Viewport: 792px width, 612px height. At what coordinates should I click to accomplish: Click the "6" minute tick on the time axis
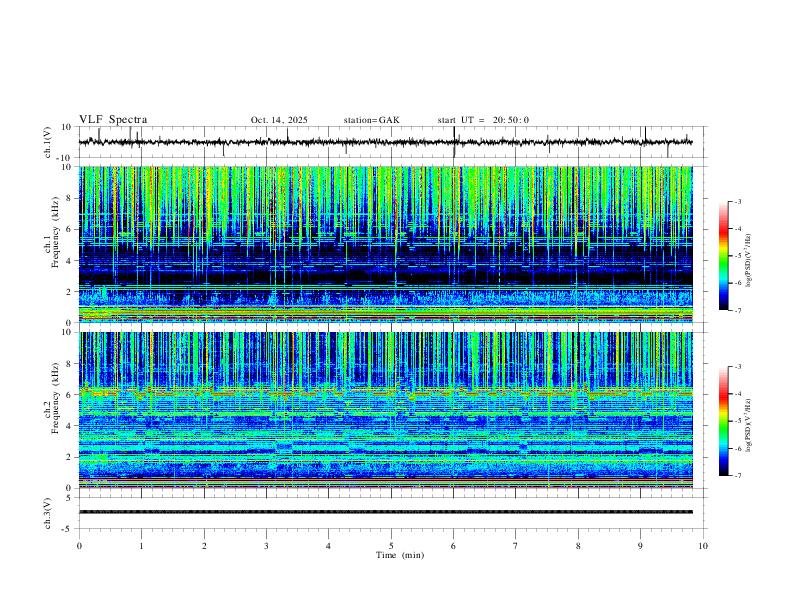click(x=454, y=546)
